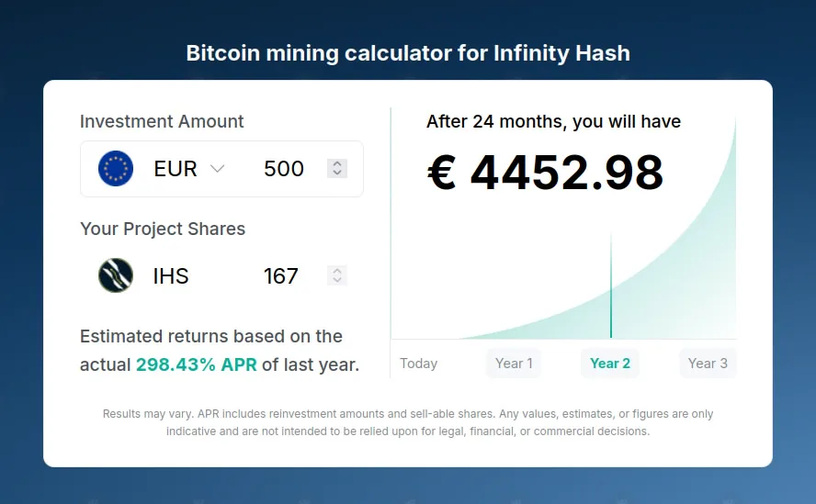The height and width of the screenshot is (504, 816).
Task: Increase investment amount with up arrow
Action: pos(337,163)
